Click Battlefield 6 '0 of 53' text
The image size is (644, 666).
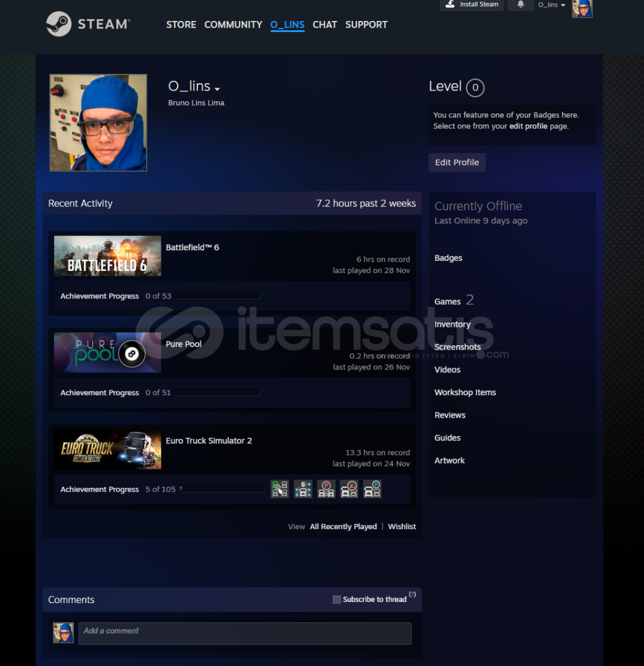(x=158, y=296)
